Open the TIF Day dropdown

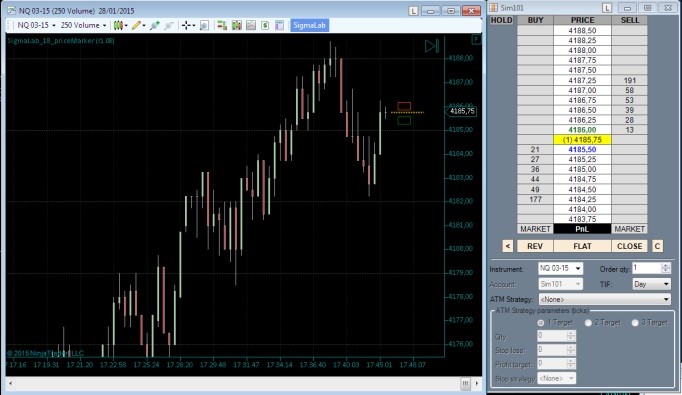(x=652, y=284)
